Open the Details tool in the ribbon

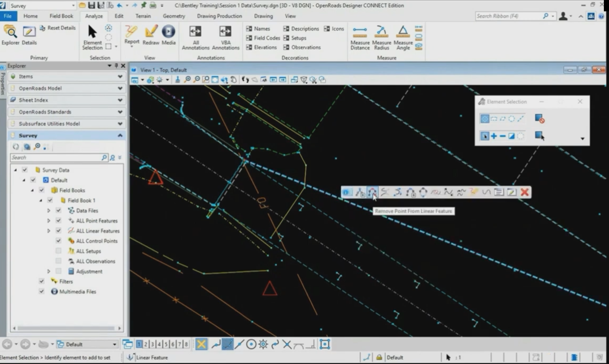(x=29, y=35)
